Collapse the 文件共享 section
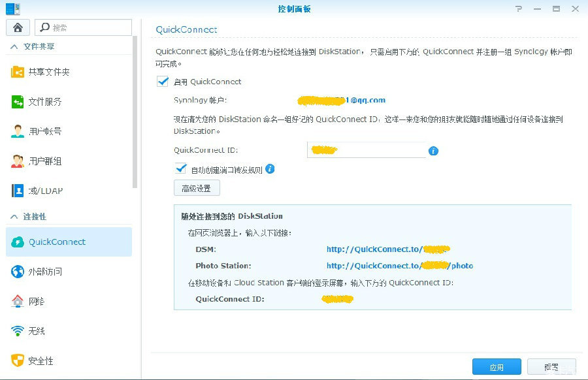The image size is (588, 380). (14, 46)
